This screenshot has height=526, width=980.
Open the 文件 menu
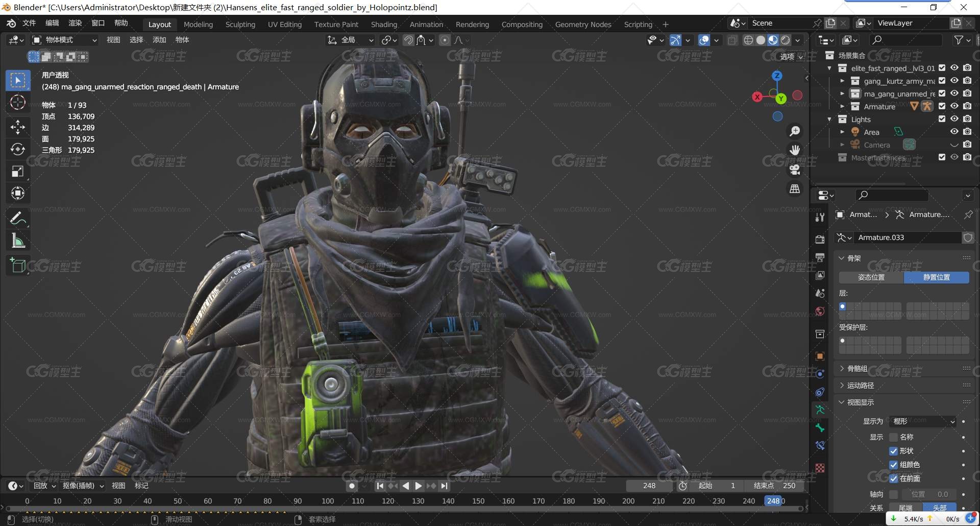(29, 23)
